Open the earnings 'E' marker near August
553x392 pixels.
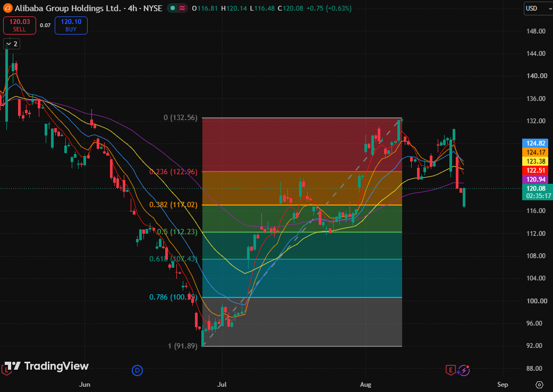pos(450,370)
